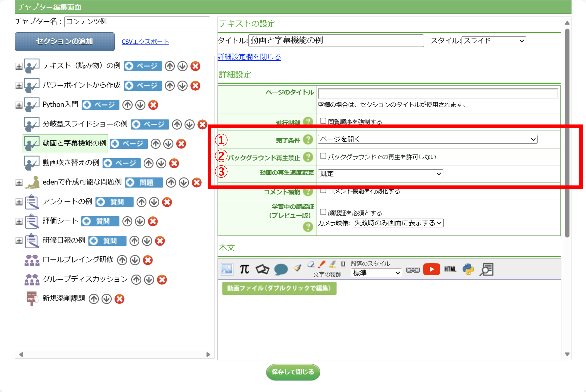Click the insert image icon in editor
Screen dimensions: 586x392
coord(227,269)
